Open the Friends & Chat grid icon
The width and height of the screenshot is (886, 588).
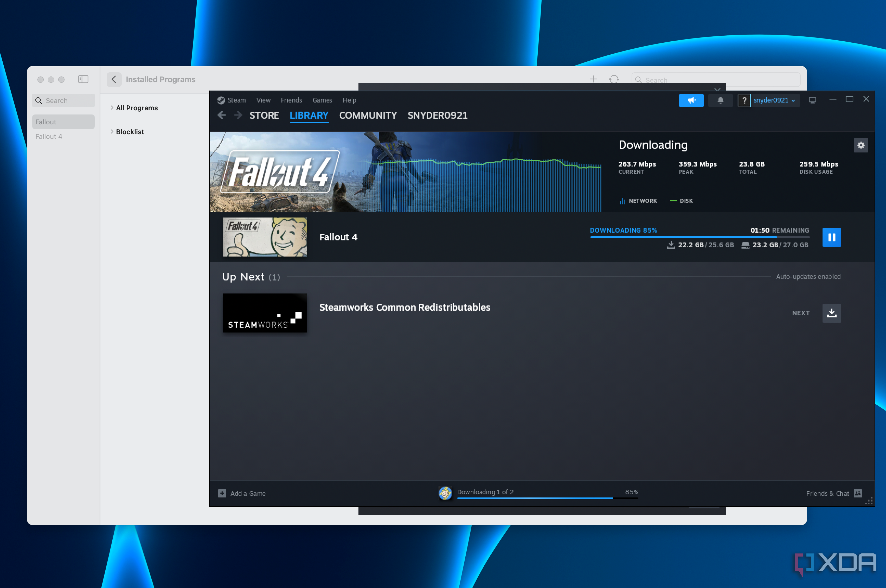857,493
